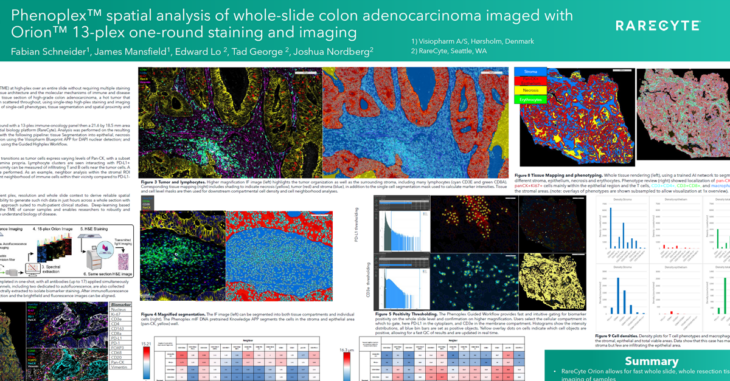
Task: Click the color scale bar labeled 16.3 µm
Action: pos(347,367)
